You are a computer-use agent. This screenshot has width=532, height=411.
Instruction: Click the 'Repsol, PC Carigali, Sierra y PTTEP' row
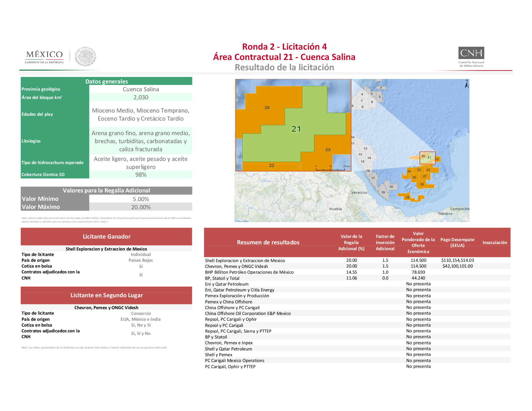pyautogui.click(x=357, y=331)
